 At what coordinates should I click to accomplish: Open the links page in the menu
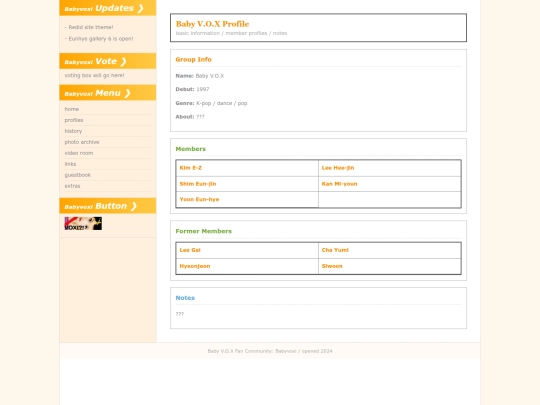tap(70, 164)
